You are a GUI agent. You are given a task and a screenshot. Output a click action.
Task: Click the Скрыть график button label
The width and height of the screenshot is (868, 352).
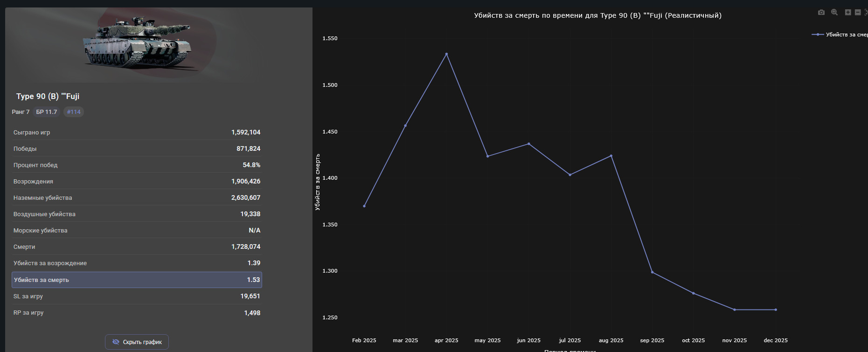(x=142, y=342)
